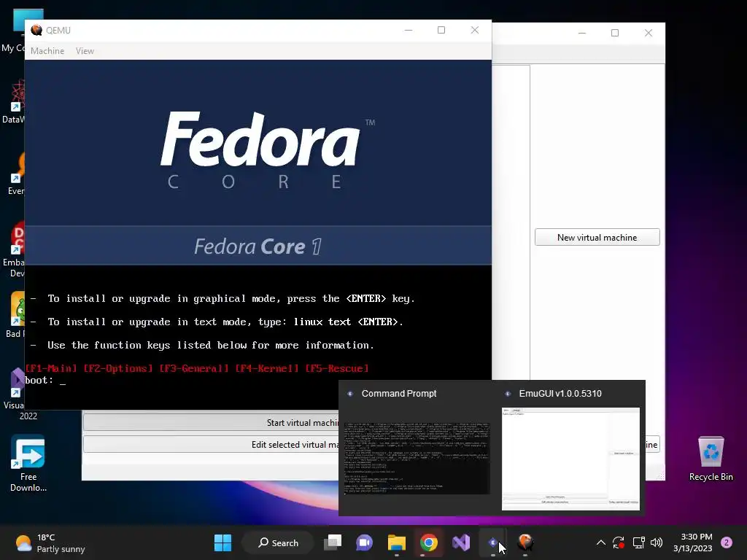747x560 pixels.
Task: Open File Explorer from the taskbar
Action: 396,542
